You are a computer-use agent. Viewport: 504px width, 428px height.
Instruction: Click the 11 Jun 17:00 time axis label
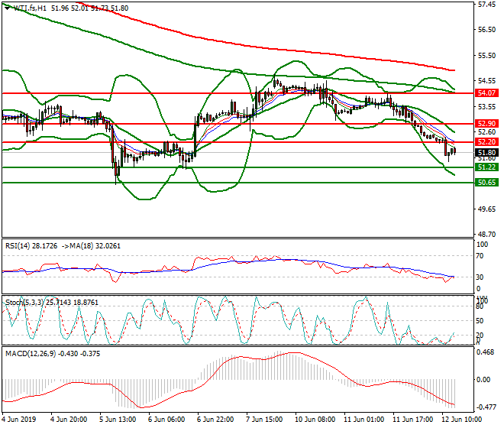click(x=413, y=420)
